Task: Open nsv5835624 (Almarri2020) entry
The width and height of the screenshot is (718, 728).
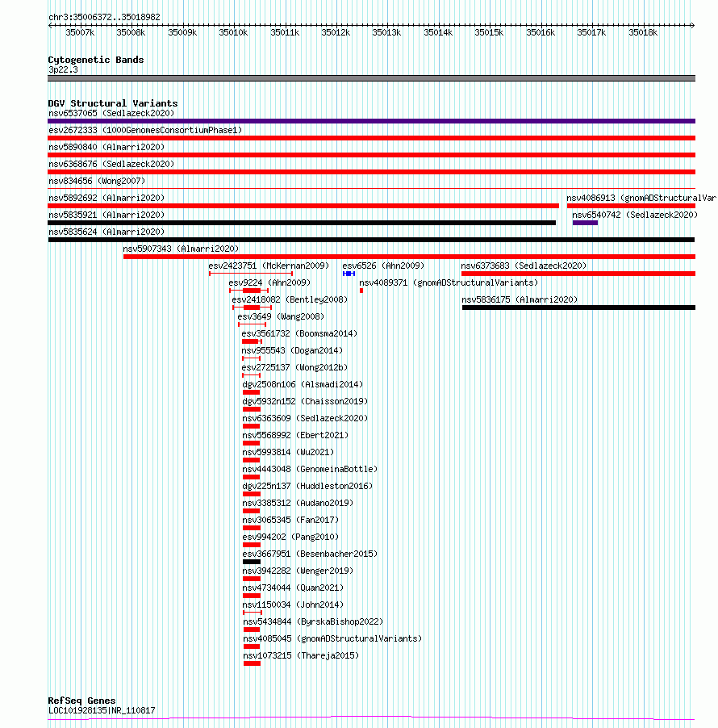Action: click(106, 232)
